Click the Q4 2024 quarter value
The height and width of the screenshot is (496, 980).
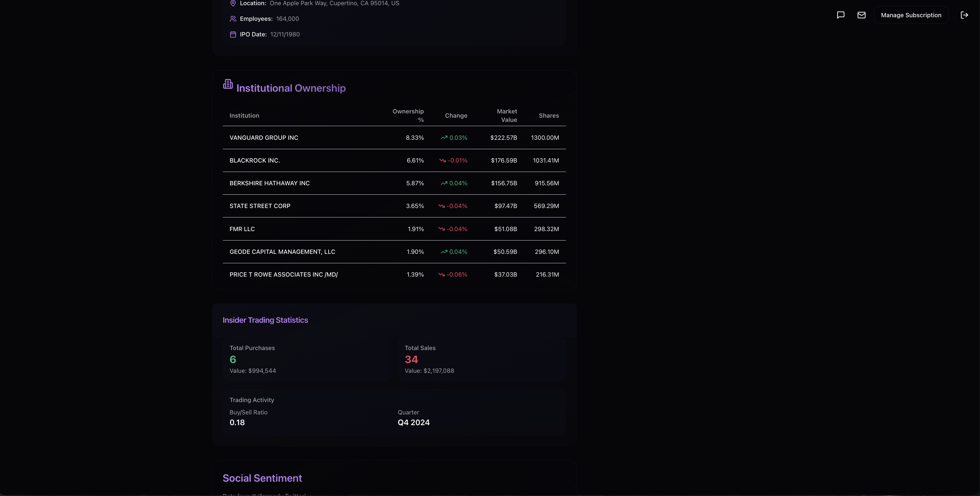tap(414, 423)
